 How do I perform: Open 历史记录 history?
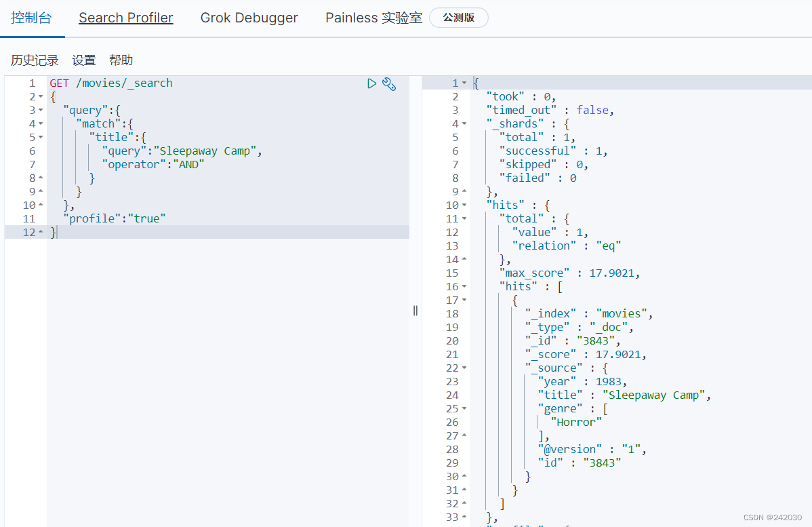[x=35, y=60]
